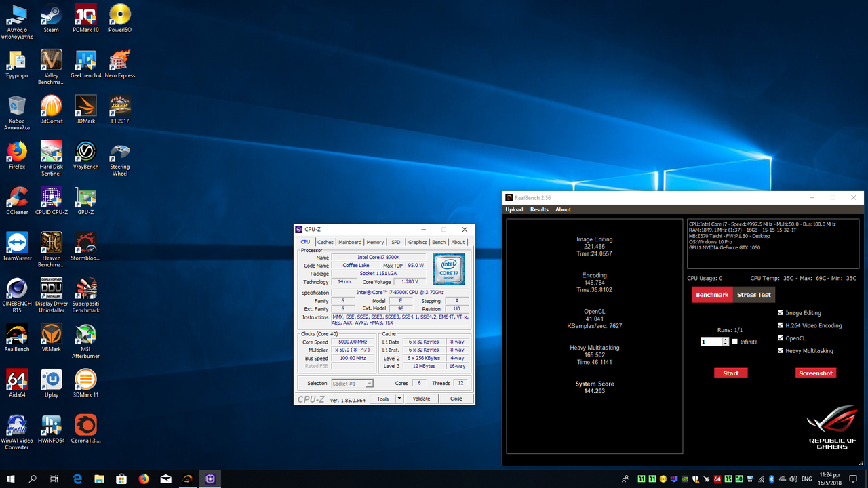Select the Benchmark mode tab
The height and width of the screenshot is (488, 868).
712,295
